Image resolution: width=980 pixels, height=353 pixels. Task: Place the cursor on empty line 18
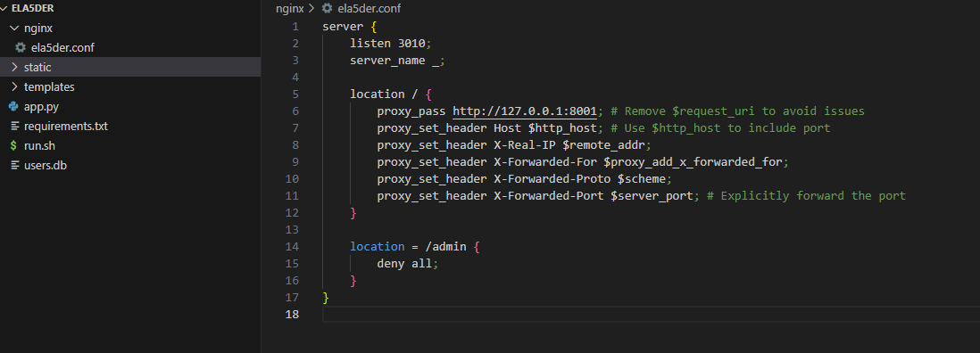point(651,315)
